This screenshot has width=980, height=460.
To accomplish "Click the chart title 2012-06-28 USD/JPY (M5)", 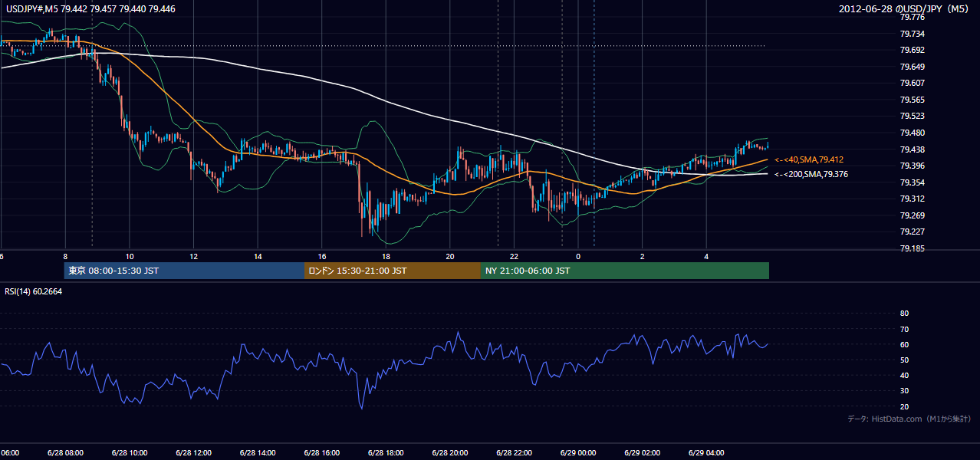I will tap(904, 9).
